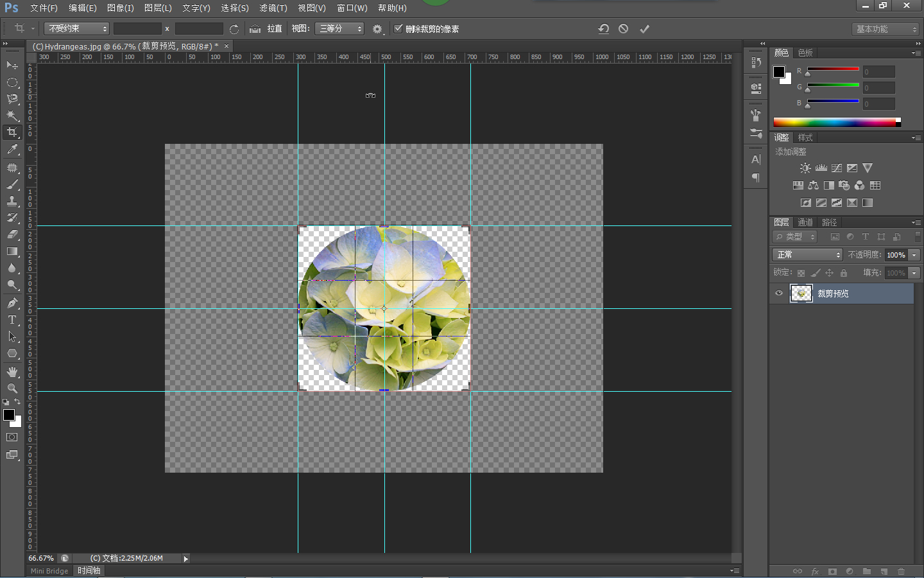Select the Hand tool

(x=12, y=372)
